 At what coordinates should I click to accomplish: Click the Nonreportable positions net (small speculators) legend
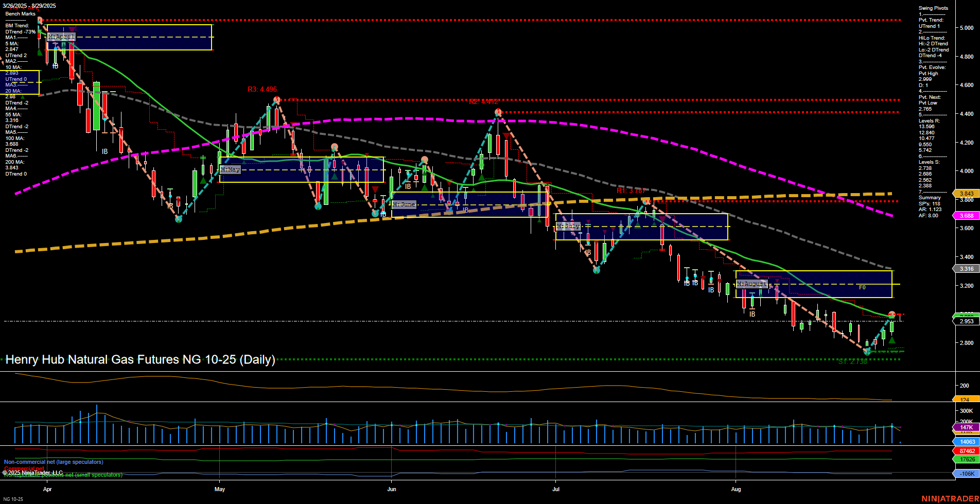[63, 475]
